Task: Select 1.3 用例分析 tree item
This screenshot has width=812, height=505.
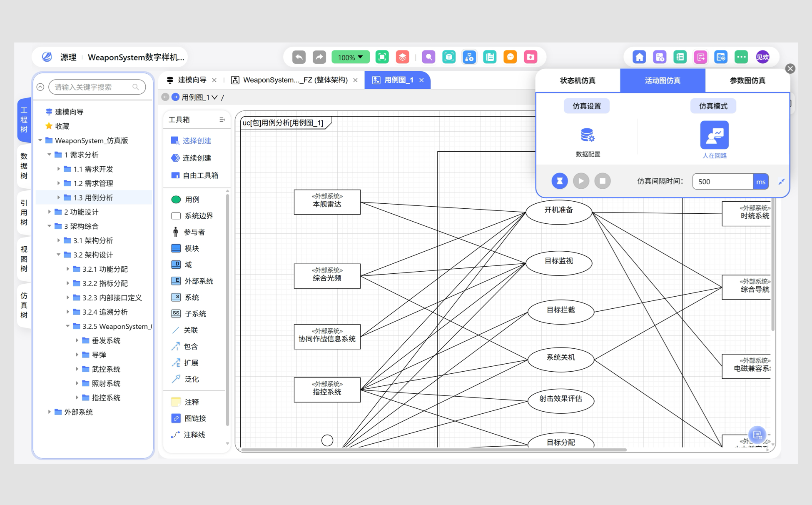Action: point(95,197)
